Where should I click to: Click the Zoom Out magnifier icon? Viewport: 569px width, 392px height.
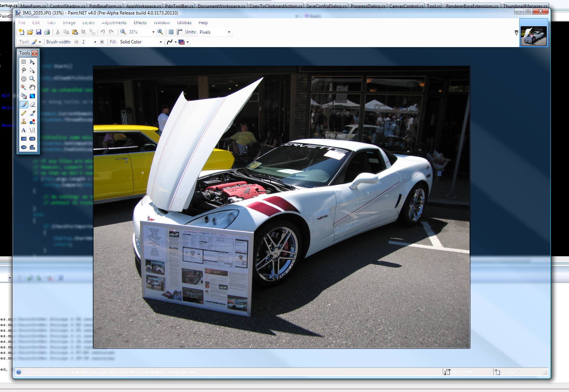123,32
